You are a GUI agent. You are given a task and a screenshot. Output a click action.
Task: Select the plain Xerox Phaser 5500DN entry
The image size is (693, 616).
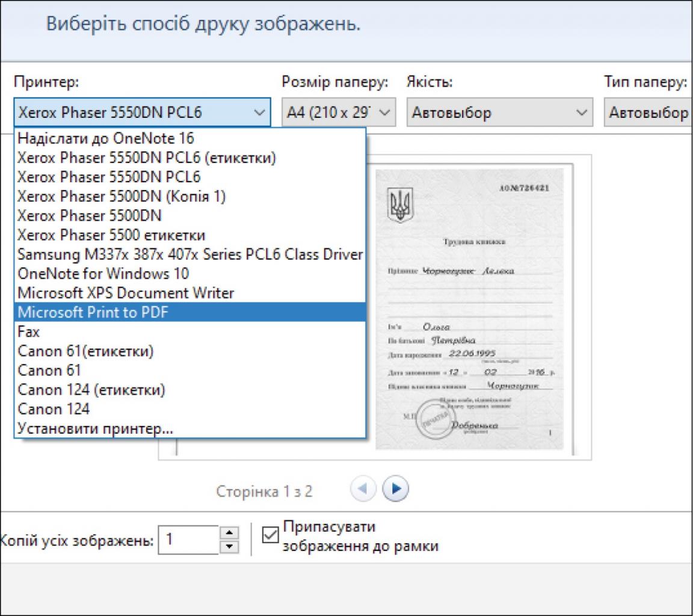(190, 215)
